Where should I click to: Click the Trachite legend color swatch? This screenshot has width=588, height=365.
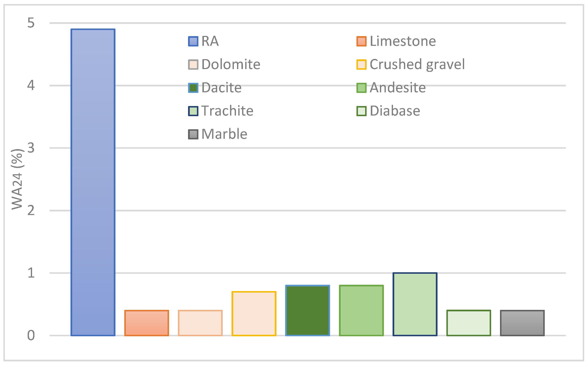coord(193,111)
